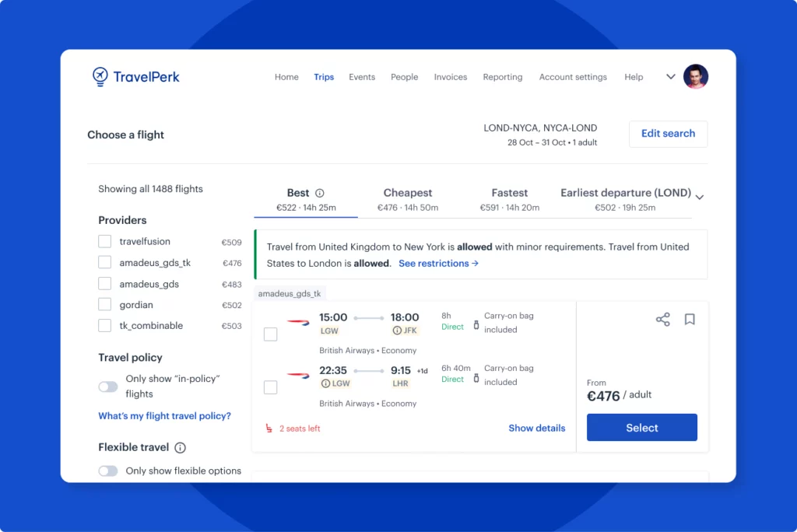Screen dimensions: 797x532
Task: Click the TravelPerk logo
Action: (x=135, y=76)
